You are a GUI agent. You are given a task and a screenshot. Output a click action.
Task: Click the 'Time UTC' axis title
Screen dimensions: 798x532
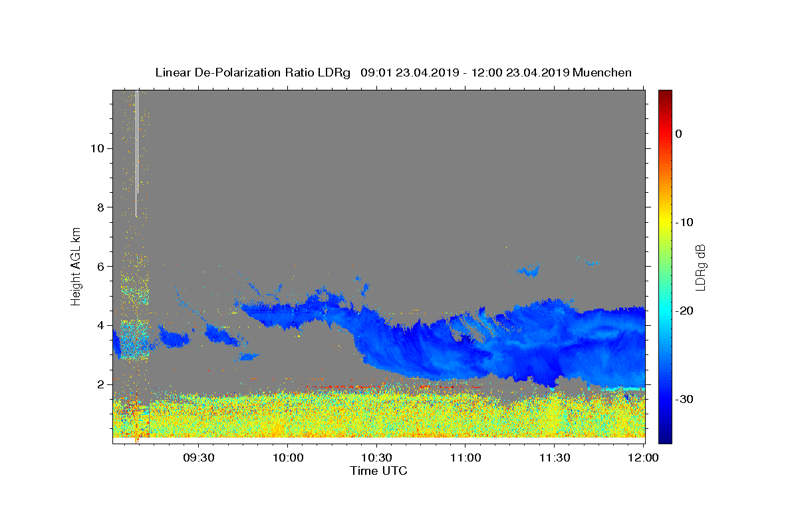point(378,471)
